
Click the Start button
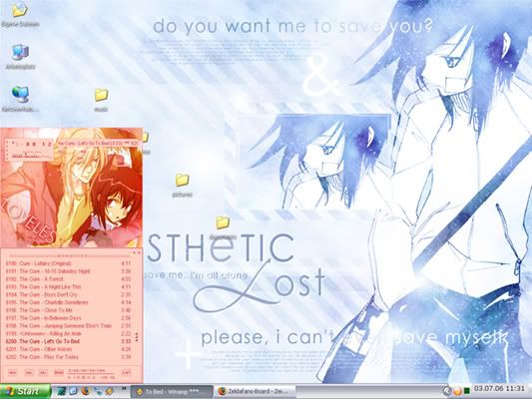[25, 391]
